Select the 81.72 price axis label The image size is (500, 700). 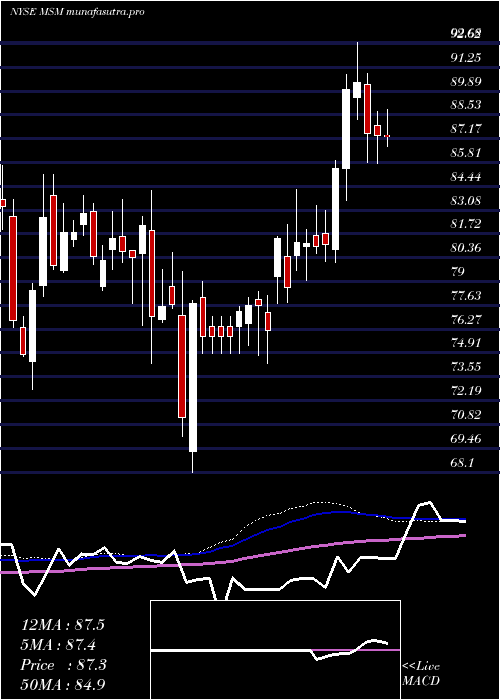tap(466, 224)
